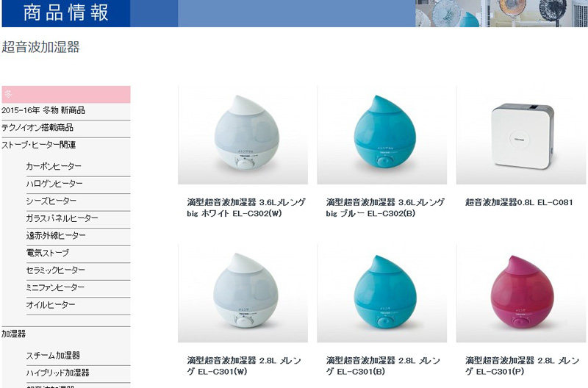The width and height of the screenshot is (588, 388).
Task: Open the blue EL-C302(B) humidifier image
Action: click(x=381, y=135)
